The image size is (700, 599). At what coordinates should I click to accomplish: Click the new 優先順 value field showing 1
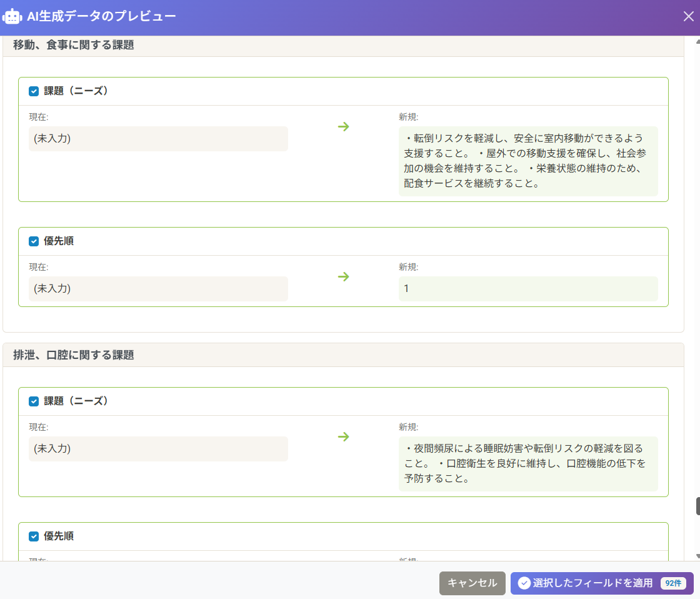click(527, 289)
